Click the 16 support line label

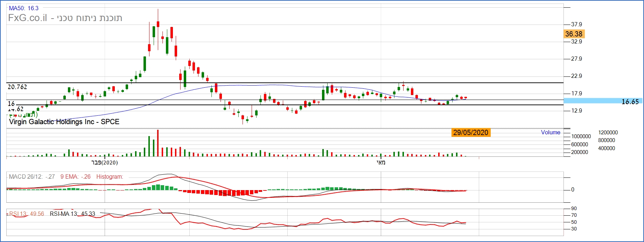[x=11, y=103]
